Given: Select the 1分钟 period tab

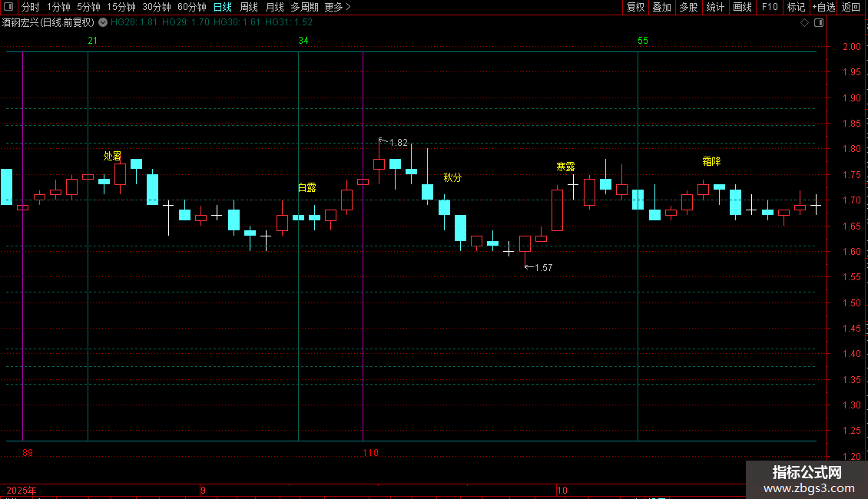Looking at the screenshot, I should pos(58,7).
